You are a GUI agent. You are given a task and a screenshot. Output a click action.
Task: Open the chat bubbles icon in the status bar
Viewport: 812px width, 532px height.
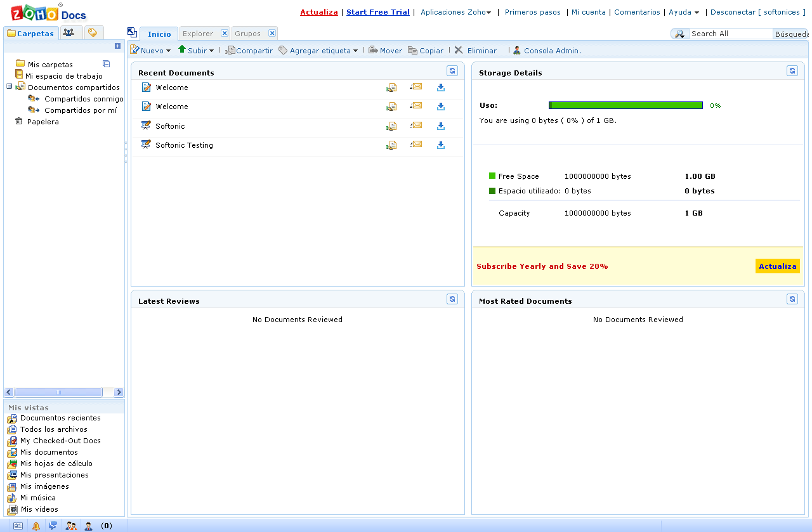click(x=53, y=526)
